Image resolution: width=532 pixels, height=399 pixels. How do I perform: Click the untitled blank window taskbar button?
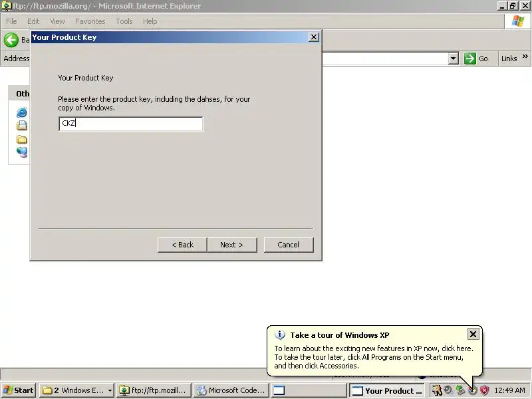click(x=308, y=390)
